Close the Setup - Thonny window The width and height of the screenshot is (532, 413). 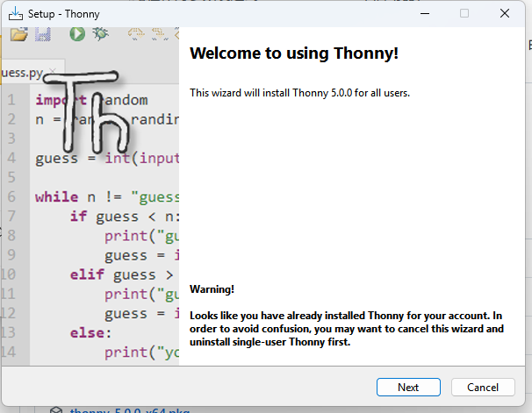505,13
